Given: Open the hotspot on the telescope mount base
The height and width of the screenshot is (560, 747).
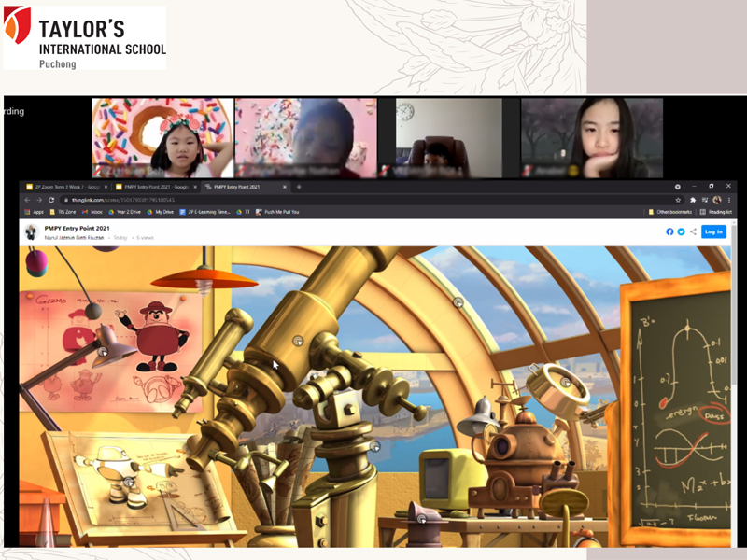Looking at the screenshot, I should 375,447.
